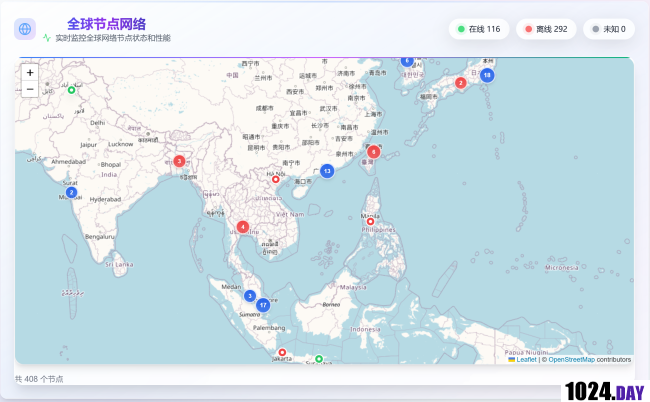Click the 全球节点网络 page title
The height and width of the screenshot is (402, 650).
pos(107,24)
